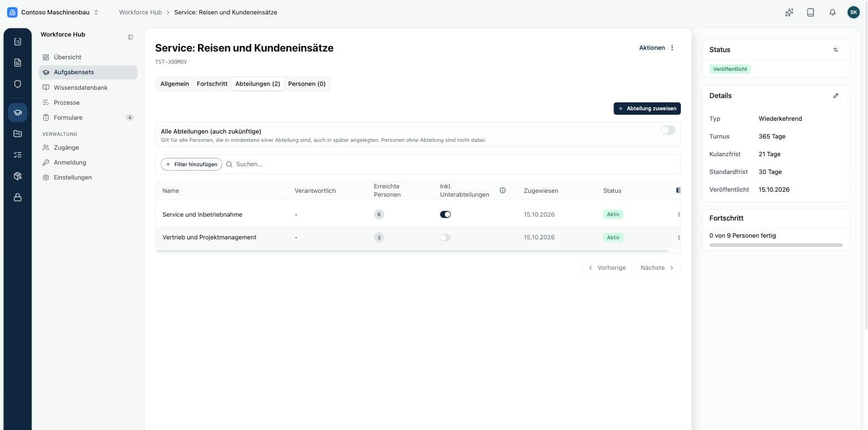Viewport: 868px width, 430px height.
Task: Click the package search icon in left rail
Action: tap(18, 176)
